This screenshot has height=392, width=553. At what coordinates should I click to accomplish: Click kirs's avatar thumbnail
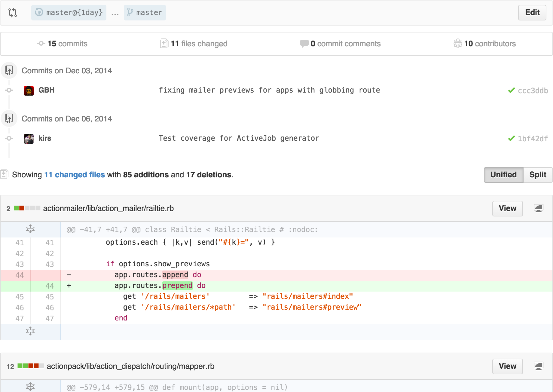(29, 139)
